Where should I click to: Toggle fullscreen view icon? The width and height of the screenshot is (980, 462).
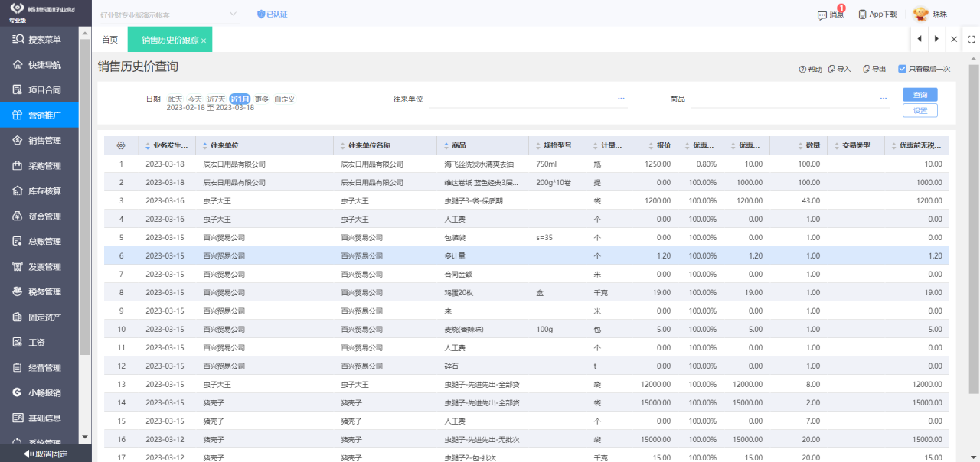point(970,39)
